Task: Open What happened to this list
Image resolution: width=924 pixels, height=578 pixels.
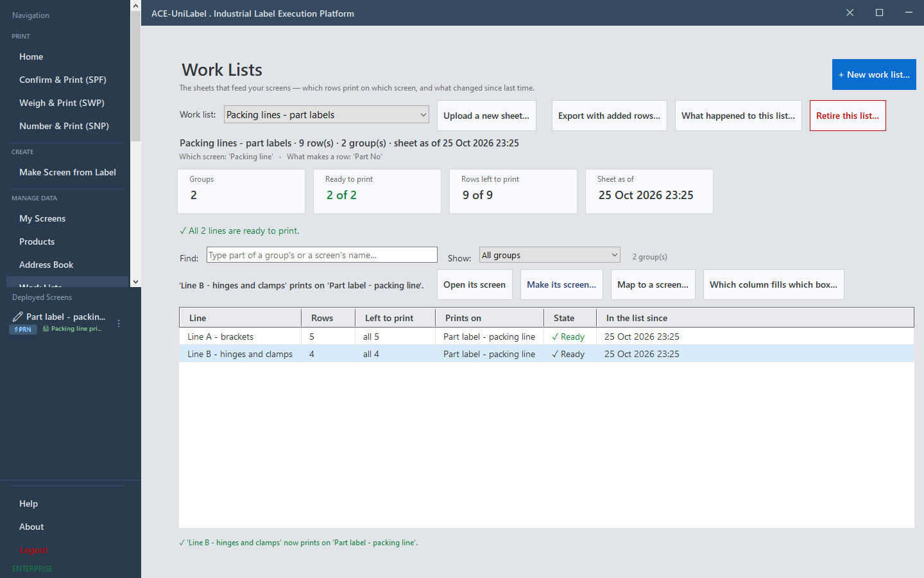Action: (x=738, y=116)
